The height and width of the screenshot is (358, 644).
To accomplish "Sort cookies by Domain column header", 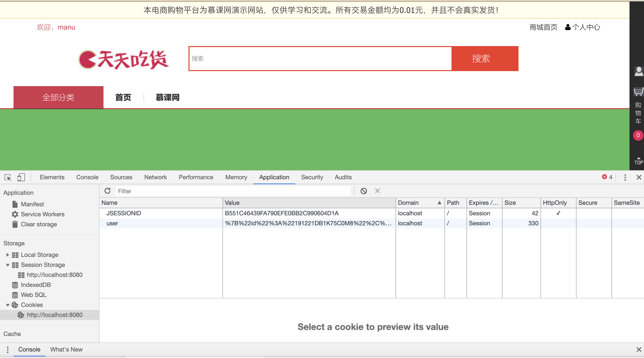I will (x=420, y=203).
